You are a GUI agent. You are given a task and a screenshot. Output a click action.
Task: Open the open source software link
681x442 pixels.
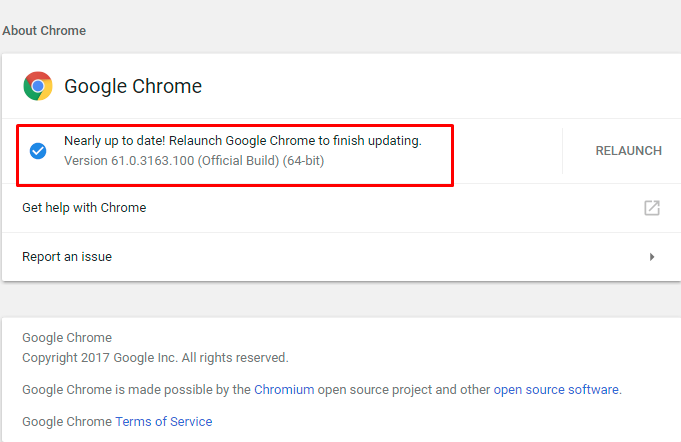[556, 389]
